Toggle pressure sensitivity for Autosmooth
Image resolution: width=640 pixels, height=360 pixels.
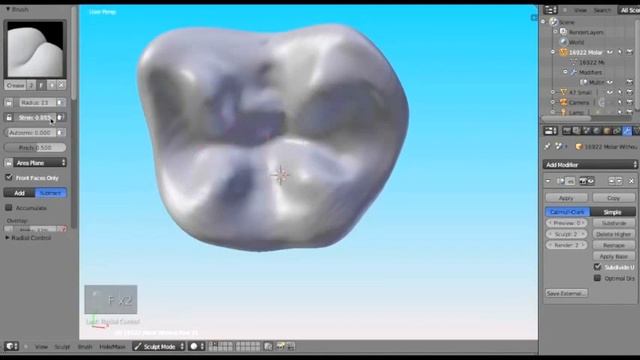(60, 133)
